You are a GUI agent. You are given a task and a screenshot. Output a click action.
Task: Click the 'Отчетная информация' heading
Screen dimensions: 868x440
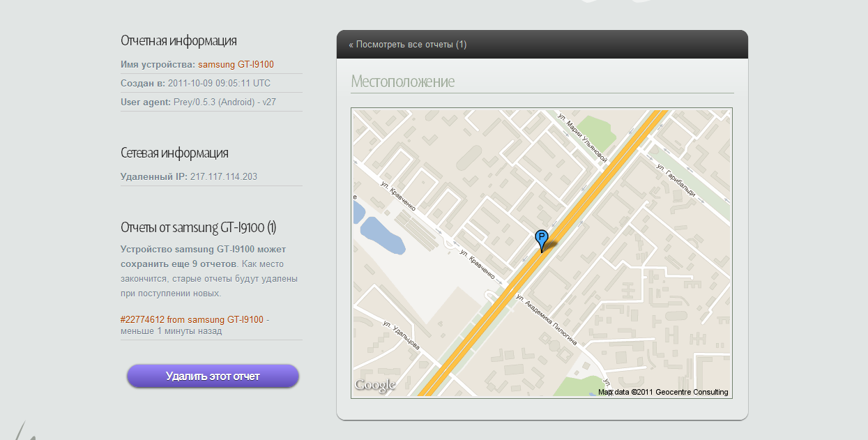pos(178,40)
